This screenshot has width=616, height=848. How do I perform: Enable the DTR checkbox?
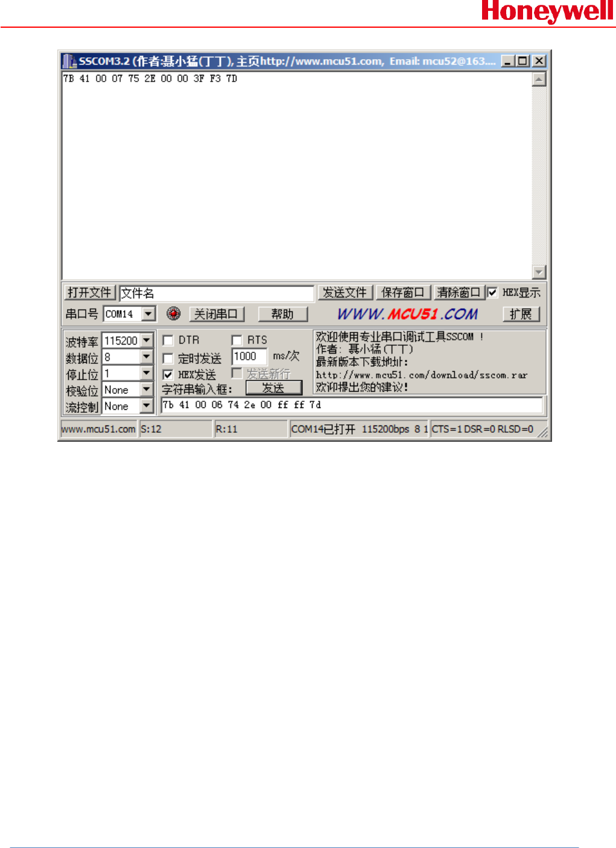(168, 340)
